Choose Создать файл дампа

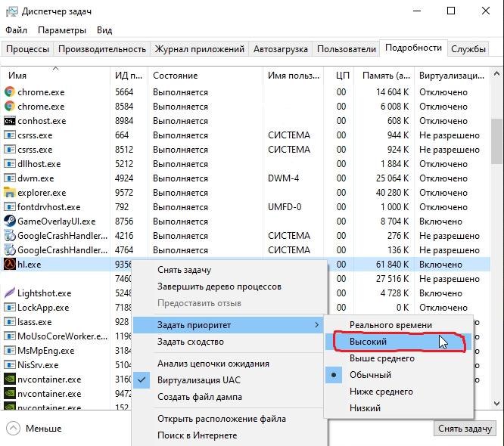click(229, 397)
